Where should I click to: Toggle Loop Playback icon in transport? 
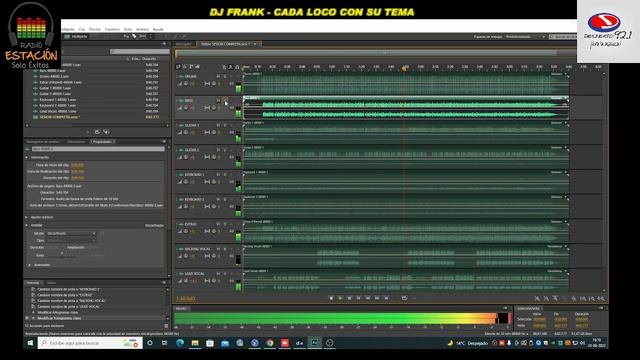pyautogui.click(x=404, y=298)
